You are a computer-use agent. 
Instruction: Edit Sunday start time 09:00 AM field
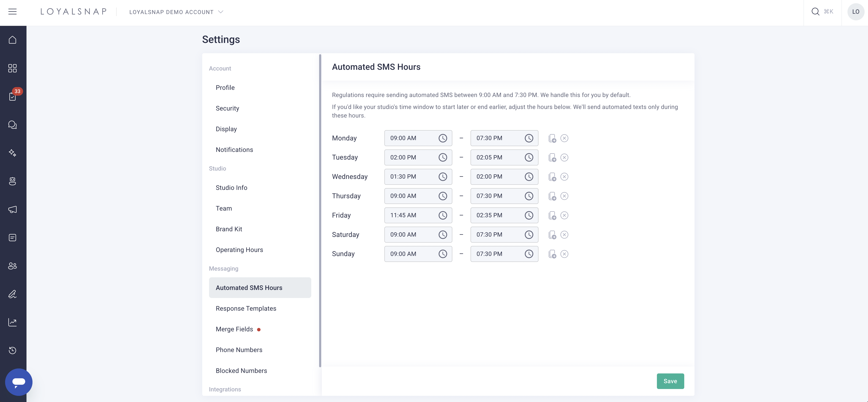pyautogui.click(x=418, y=254)
